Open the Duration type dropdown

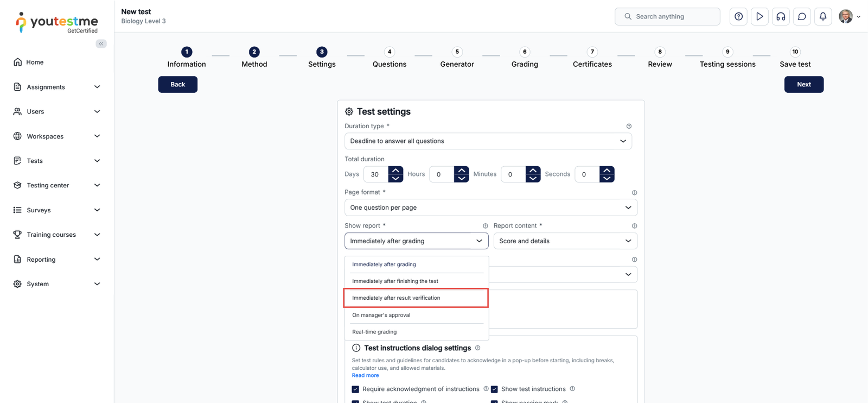coord(488,141)
